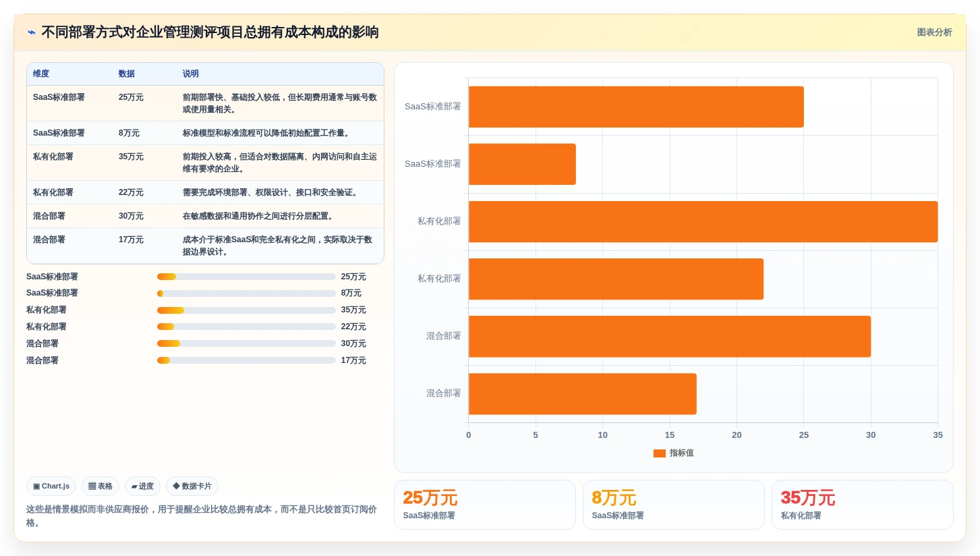Click x-axis tick label 20
Image resolution: width=980 pixels, height=556 pixels.
[x=737, y=435]
